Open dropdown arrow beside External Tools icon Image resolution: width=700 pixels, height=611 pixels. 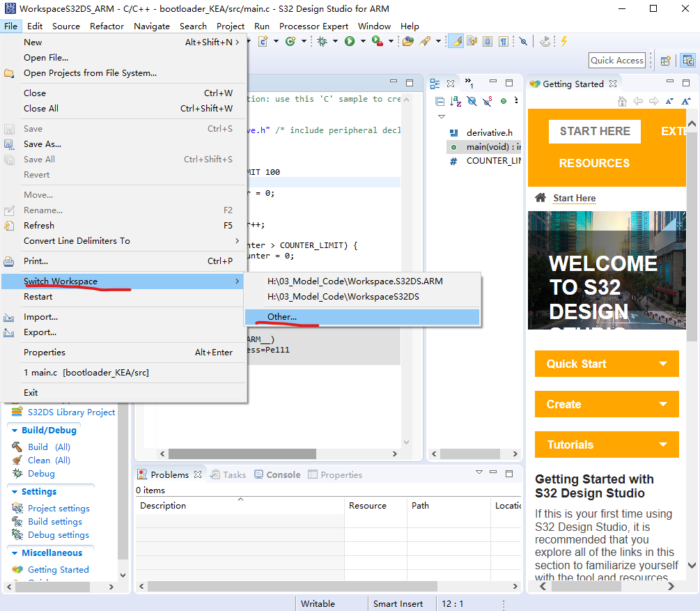click(x=391, y=41)
